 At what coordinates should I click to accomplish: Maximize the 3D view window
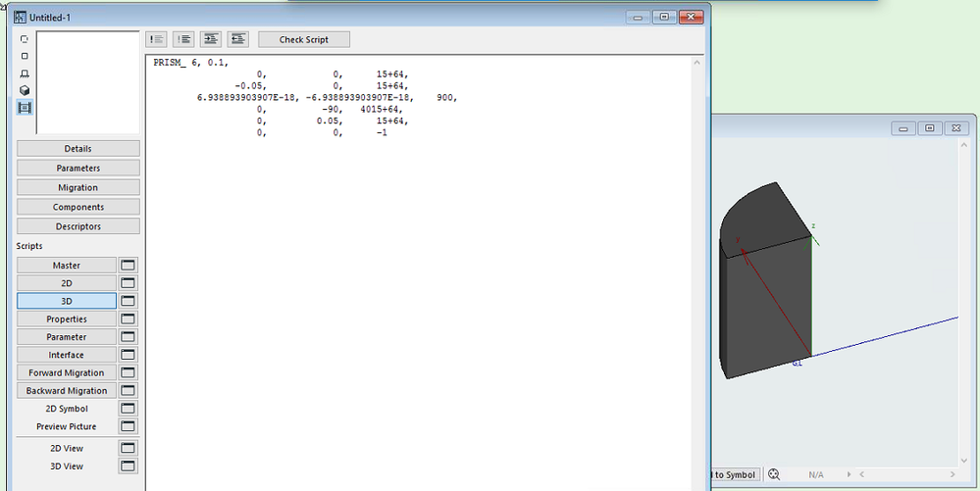(x=929, y=128)
